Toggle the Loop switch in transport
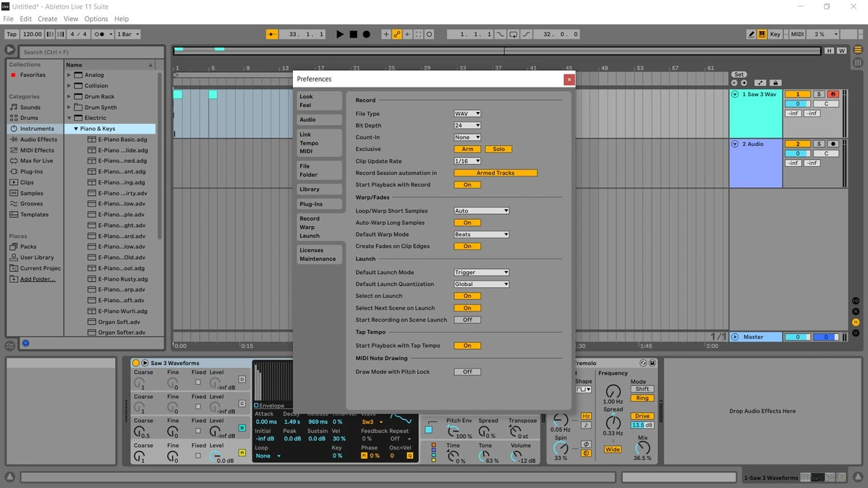 point(513,34)
